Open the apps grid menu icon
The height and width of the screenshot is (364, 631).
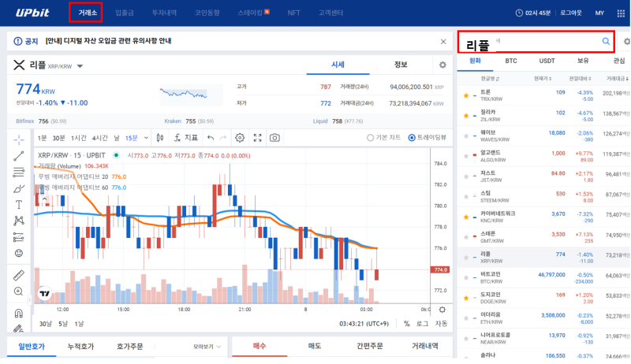(621, 13)
